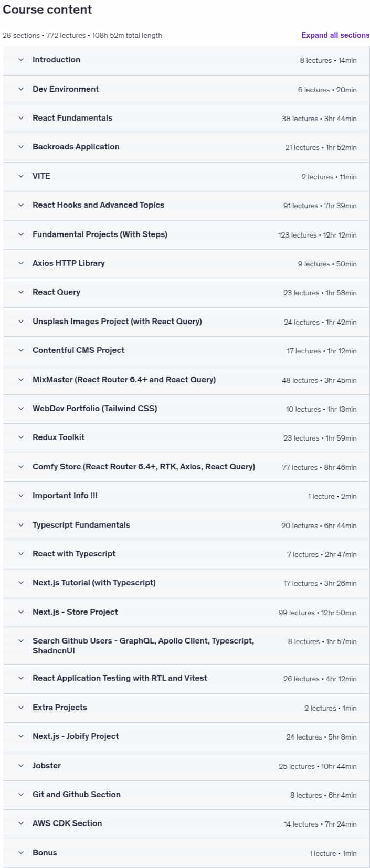Select the Axios HTTP Library title
370x868 pixels.
coord(69,263)
